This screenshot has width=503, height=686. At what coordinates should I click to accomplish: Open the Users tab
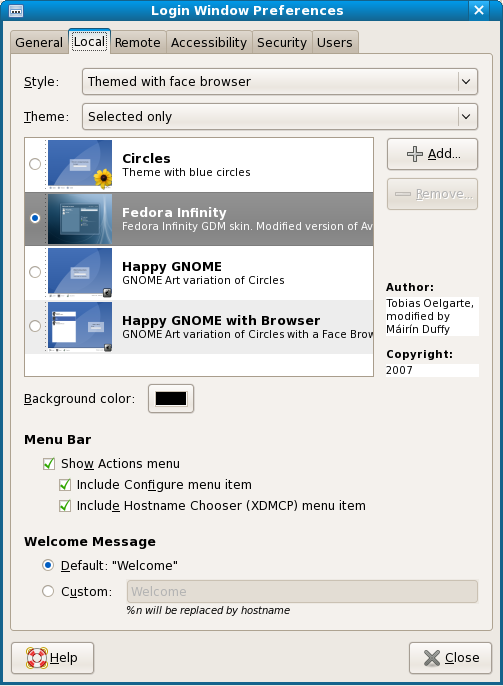point(335,42)
